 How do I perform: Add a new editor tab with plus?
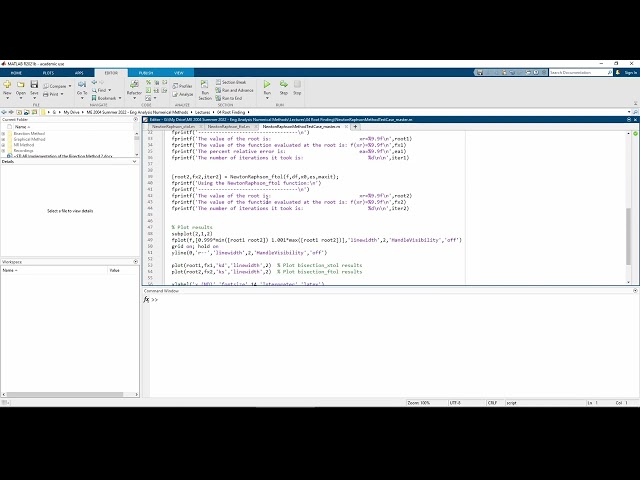[x=355, y=127]
